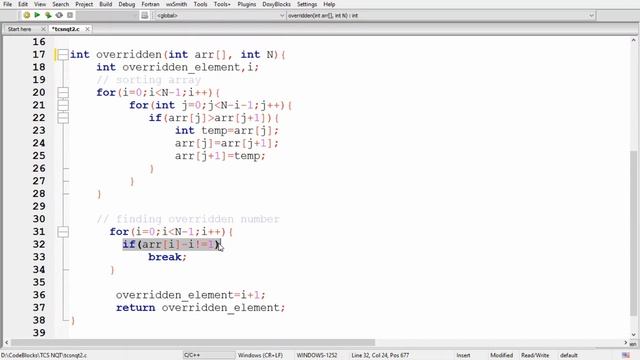This screenshot has height=360, width=640.
Task: Switch to the tcsnqt2.c tab
Action: [66, 29]
